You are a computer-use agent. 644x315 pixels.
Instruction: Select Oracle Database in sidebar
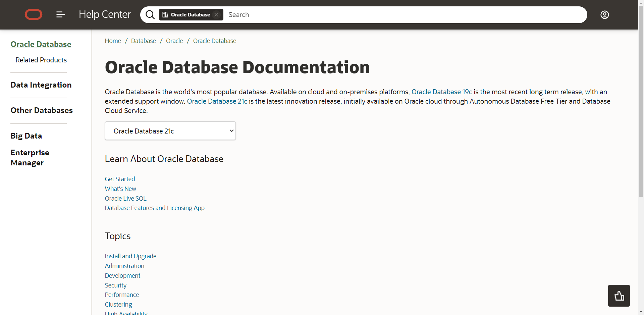tap(41, 44)
